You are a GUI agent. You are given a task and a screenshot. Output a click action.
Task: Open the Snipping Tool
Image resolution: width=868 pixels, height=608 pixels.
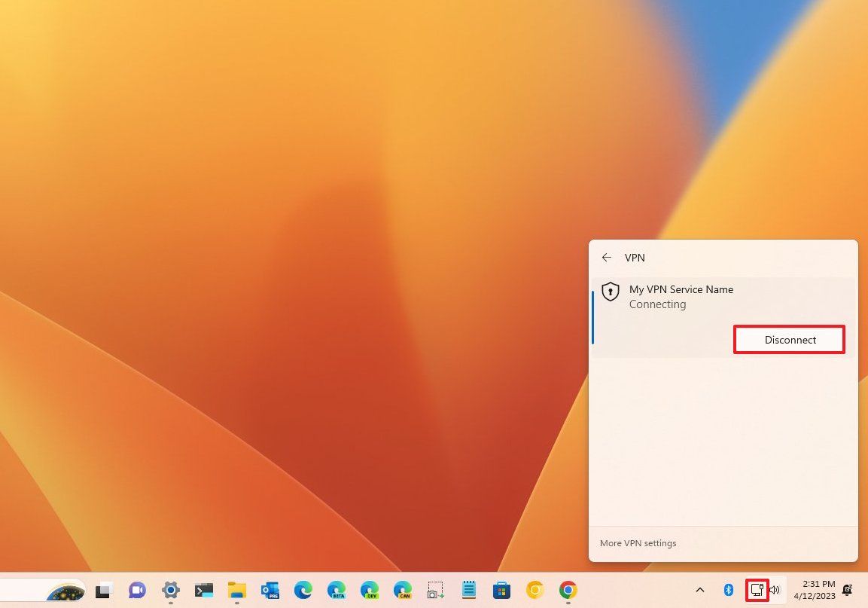435,590
